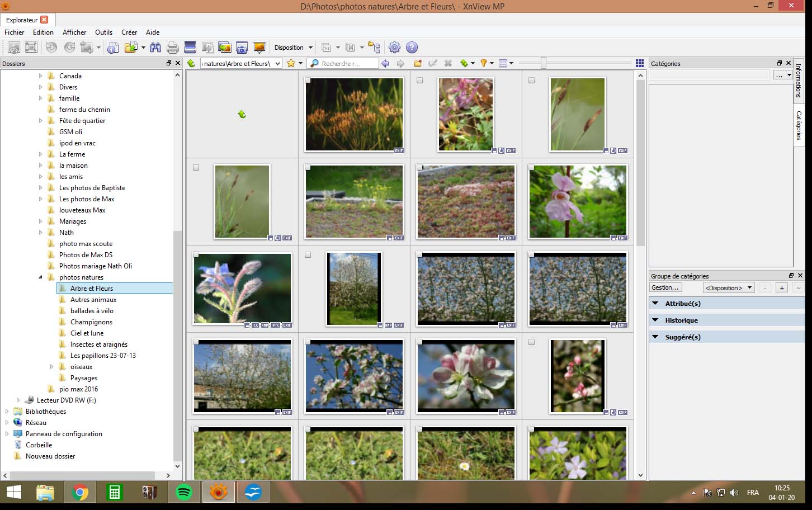Check the box beside the blossoming tree portrait thumbnail
This screenshot has height=510, width=812.
click(308, 255)
